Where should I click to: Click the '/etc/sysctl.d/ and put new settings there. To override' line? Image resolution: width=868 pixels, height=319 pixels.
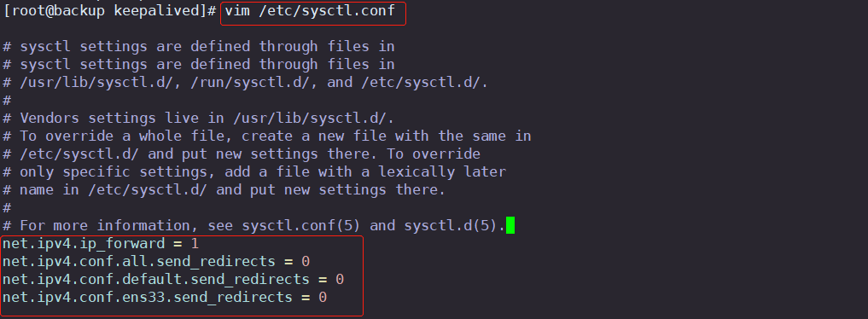point(242,154)
